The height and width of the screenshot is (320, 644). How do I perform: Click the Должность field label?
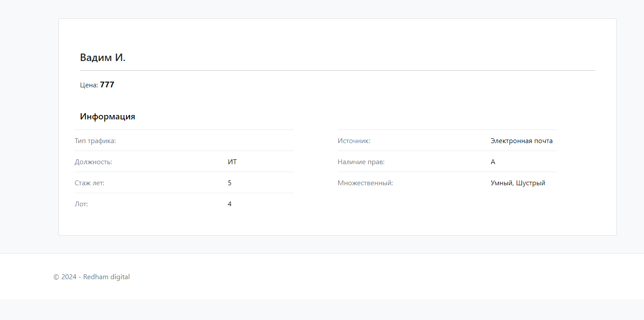(94, 162)
